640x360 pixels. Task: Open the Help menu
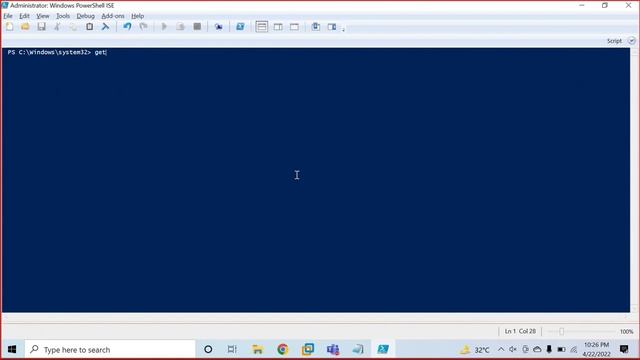tap(138, 16)
